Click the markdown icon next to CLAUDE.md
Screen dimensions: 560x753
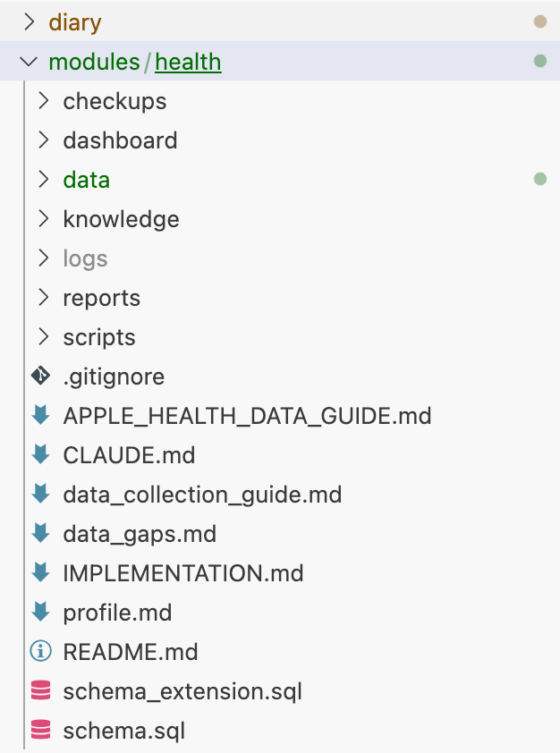[40, 455]
